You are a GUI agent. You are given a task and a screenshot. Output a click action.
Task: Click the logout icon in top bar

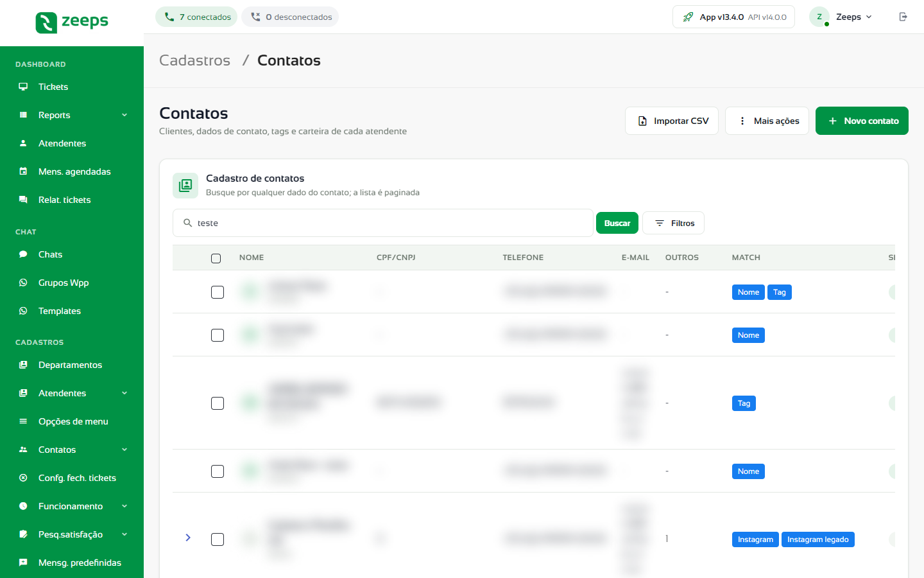click(x=903, y=17)
